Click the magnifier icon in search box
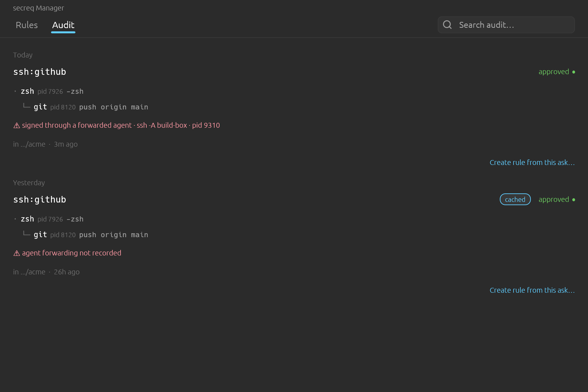 447,25
